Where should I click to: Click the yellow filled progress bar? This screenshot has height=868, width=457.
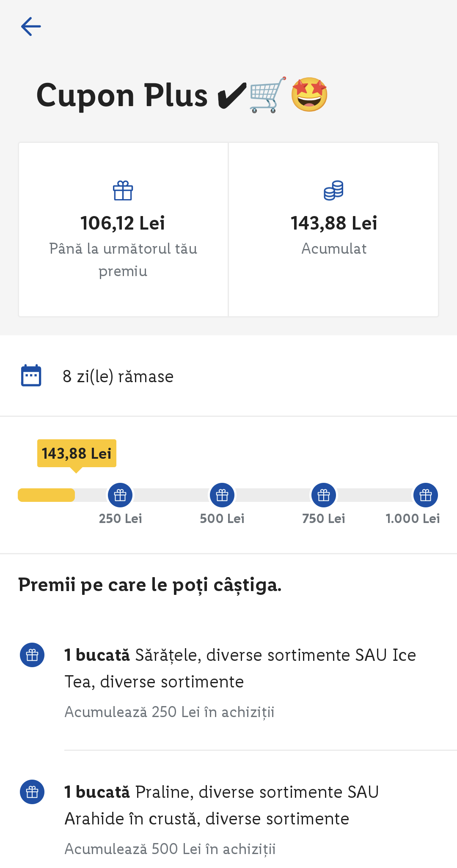pos(47,495)
